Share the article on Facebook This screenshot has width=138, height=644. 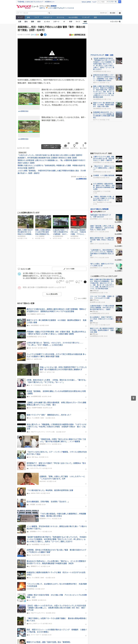pos(45,35)
